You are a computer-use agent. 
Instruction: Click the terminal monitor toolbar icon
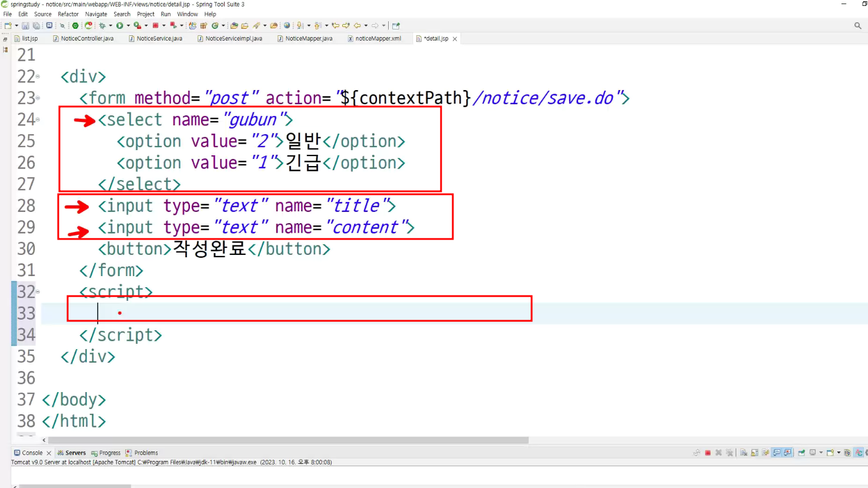(49, 25)
